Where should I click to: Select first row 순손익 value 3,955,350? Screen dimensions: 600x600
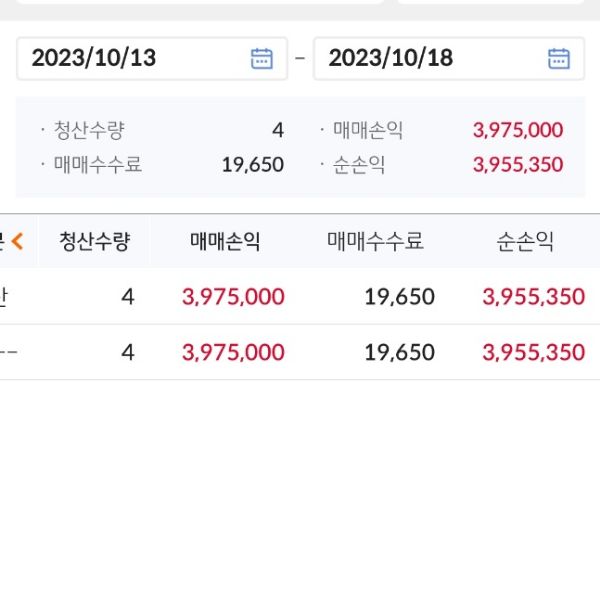click(533, 296)
